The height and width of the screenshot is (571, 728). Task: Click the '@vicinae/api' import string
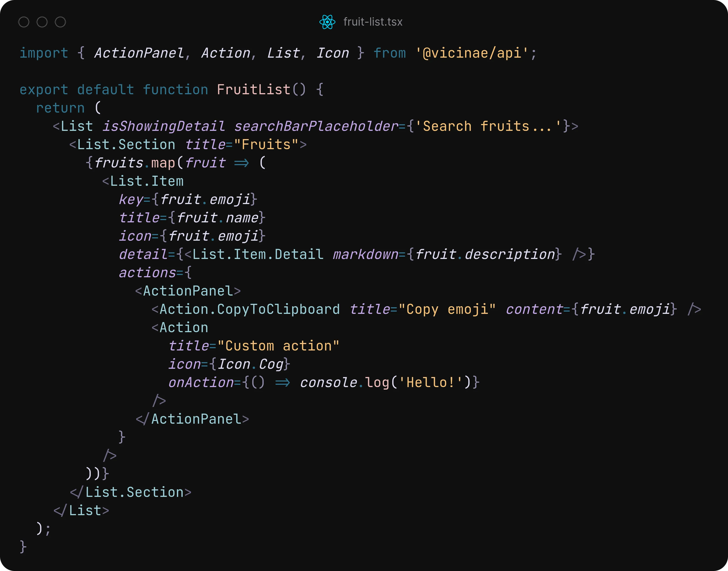point(472,53)
